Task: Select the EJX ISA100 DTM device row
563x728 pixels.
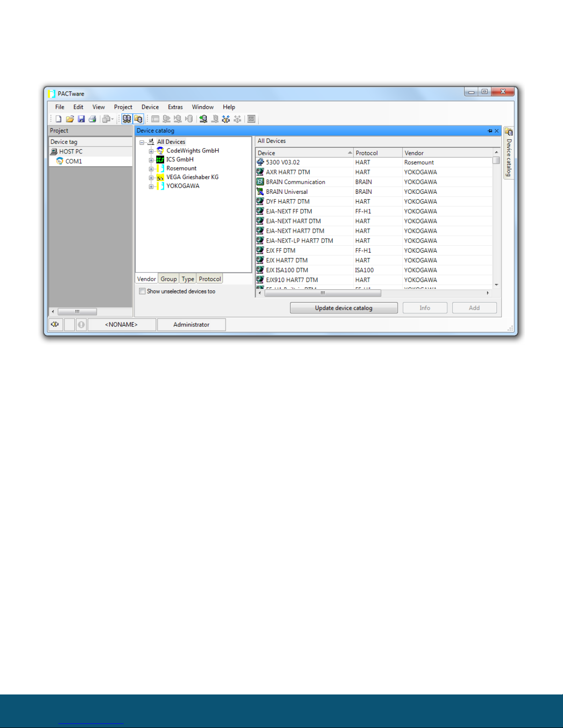Action: coord(374,270)
